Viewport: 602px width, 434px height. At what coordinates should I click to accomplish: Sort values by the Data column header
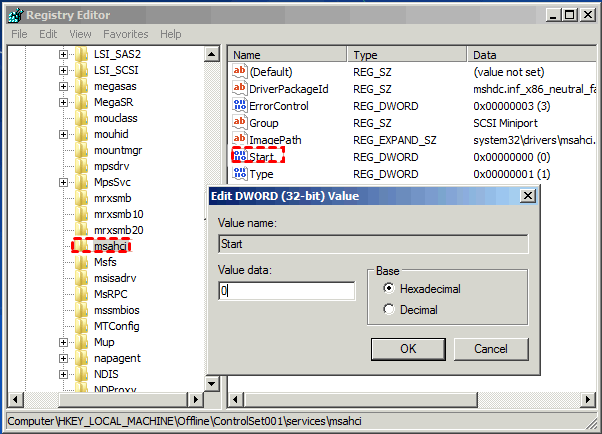click(532, 55)
